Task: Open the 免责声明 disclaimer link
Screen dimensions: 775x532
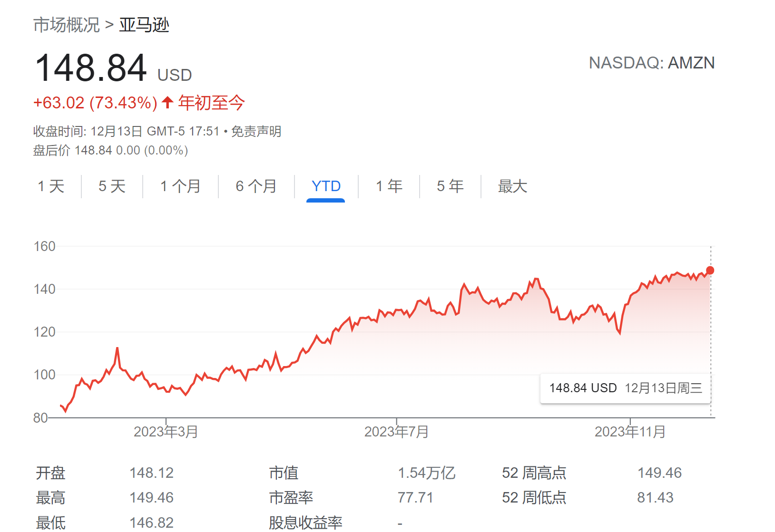Action: [256, 131]
